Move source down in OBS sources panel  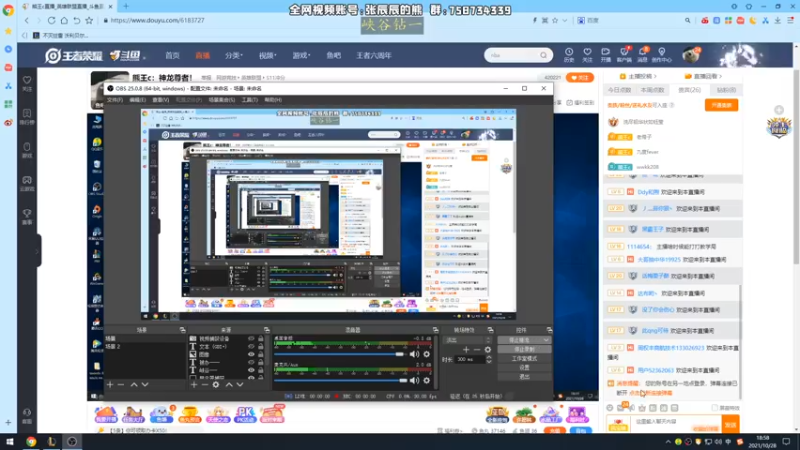[240, 384]
